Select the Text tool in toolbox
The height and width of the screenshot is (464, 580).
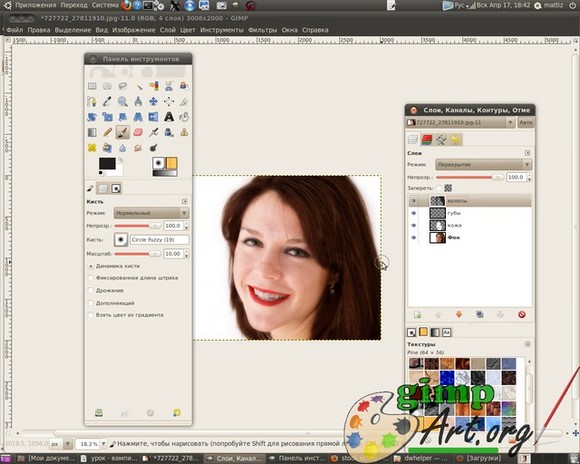pos(169,117)
